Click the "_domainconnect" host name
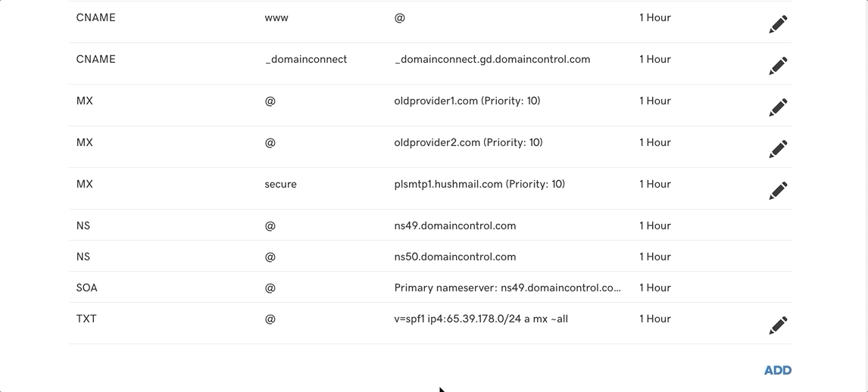 pyautogui.click(x=306, y=59)
